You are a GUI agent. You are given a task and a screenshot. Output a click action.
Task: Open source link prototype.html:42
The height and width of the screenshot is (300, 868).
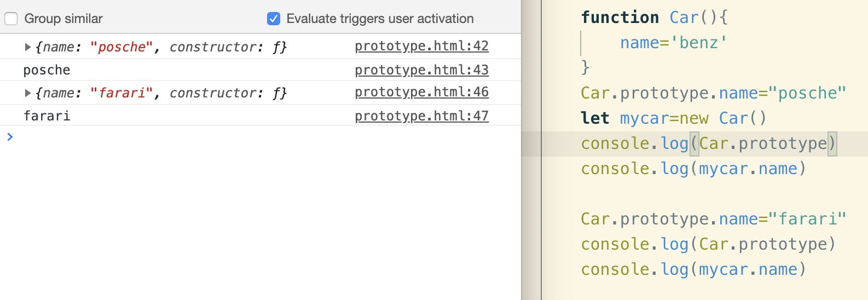point(421,46)
